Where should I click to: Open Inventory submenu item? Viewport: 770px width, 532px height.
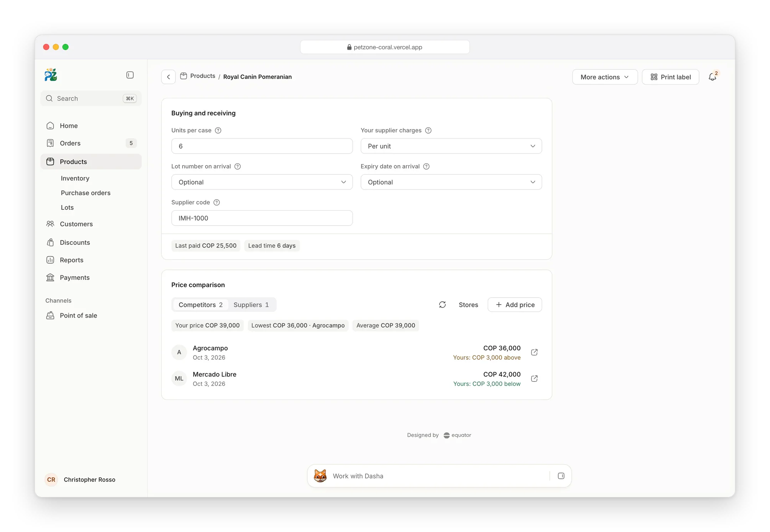(75, 178)
